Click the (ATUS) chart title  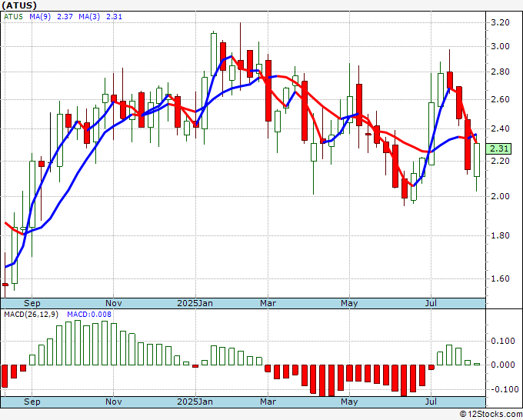(x=19, y=5)
